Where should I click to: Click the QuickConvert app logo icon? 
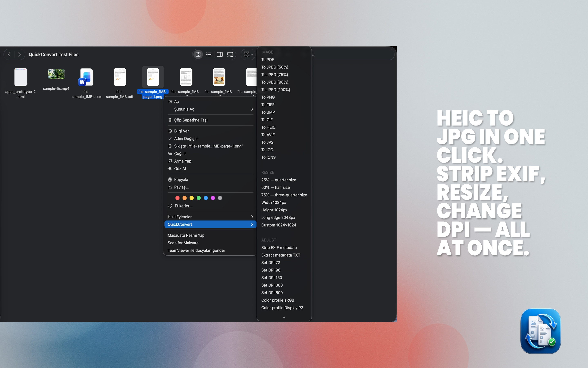(x=541, y=331)
